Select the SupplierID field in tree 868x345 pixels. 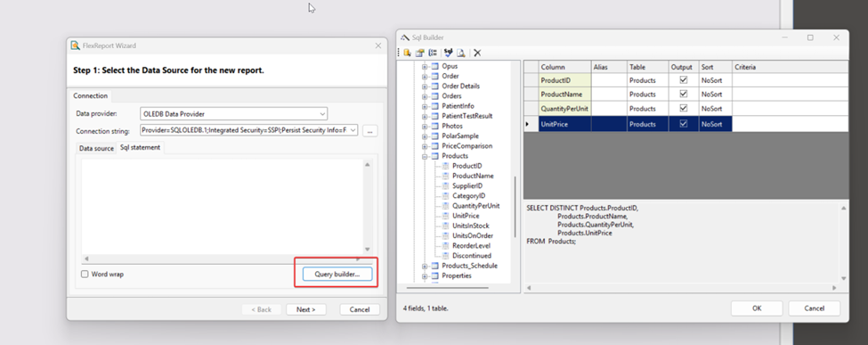pos(467,185)
